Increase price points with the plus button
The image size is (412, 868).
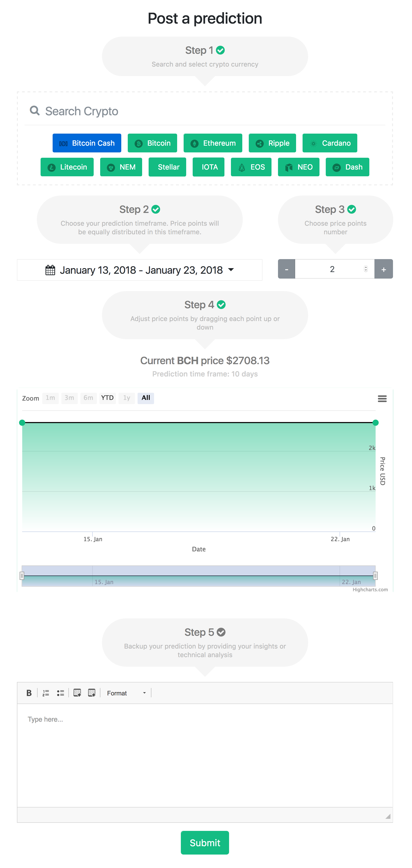[x=384, y=269]
